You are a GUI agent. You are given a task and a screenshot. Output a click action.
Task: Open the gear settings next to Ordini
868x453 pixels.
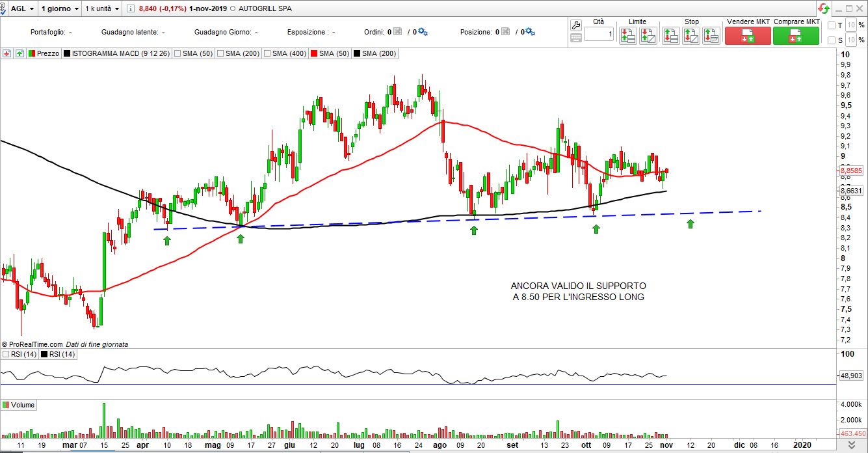tap(423, 32)
